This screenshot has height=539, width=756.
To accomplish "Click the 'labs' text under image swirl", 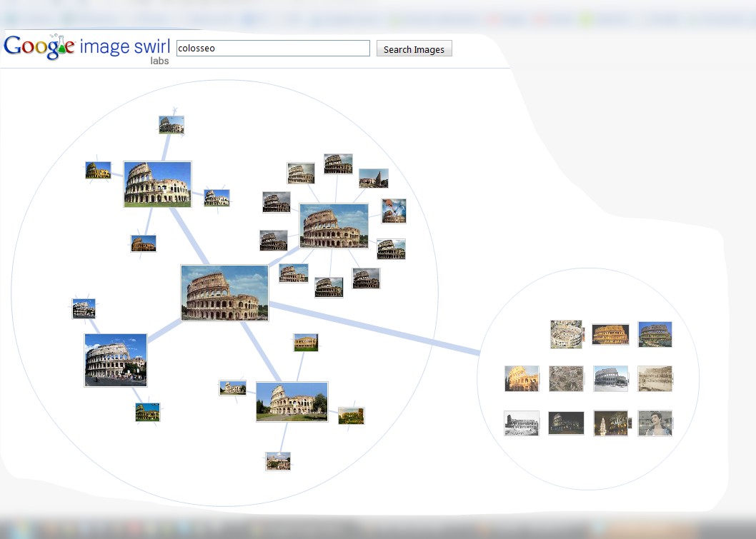I will tap(159, 61).
